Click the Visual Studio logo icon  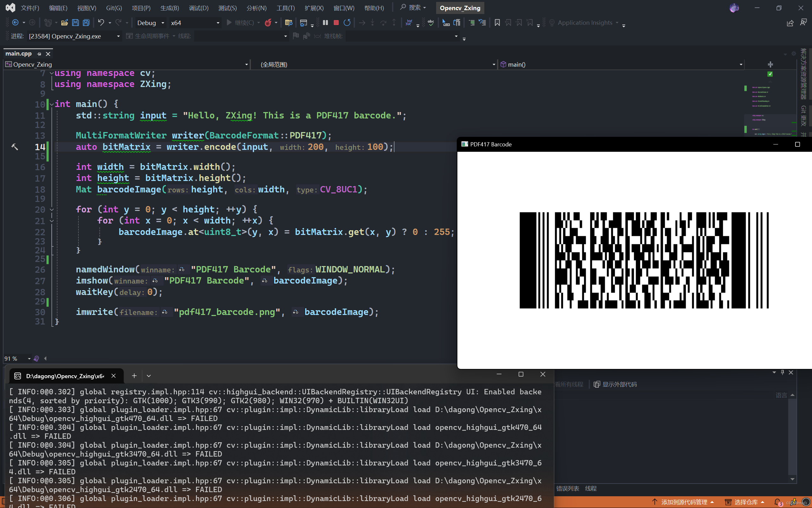tap(10, 8)
